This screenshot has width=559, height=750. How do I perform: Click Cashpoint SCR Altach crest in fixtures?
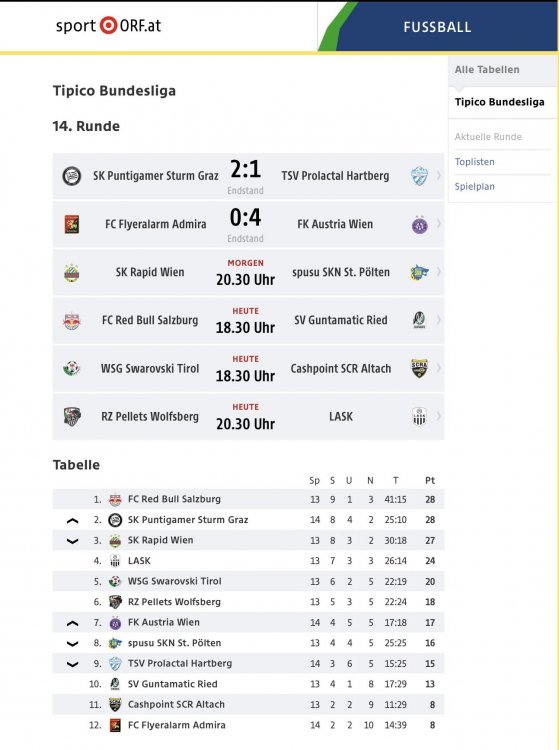(x=419, y=368)
